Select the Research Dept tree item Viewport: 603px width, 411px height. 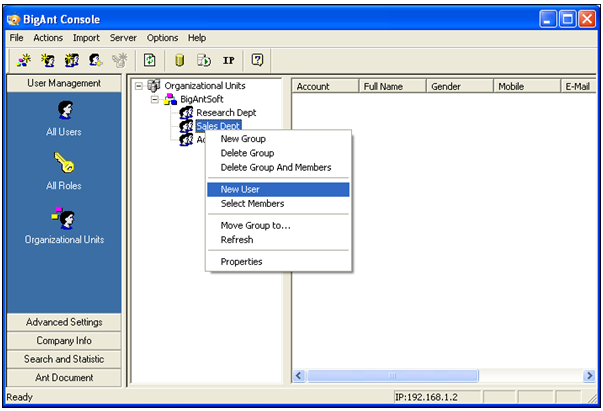coord(226,113)
